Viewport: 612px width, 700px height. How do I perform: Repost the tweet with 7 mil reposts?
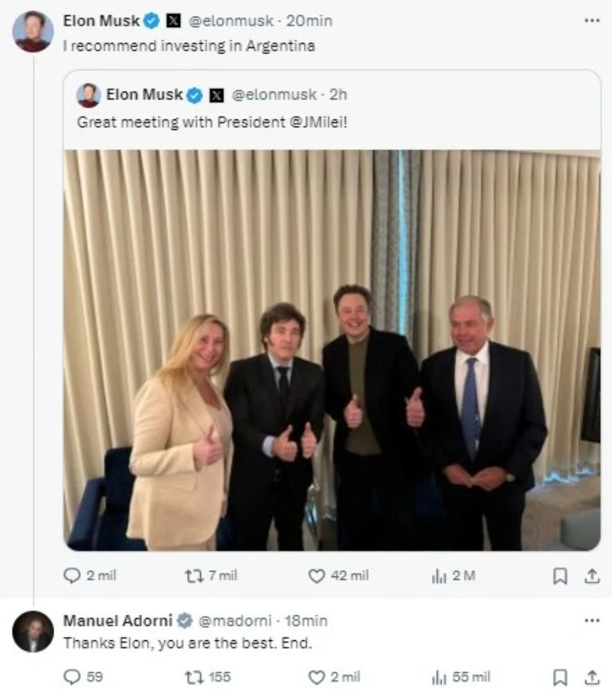tap(194, 576)
